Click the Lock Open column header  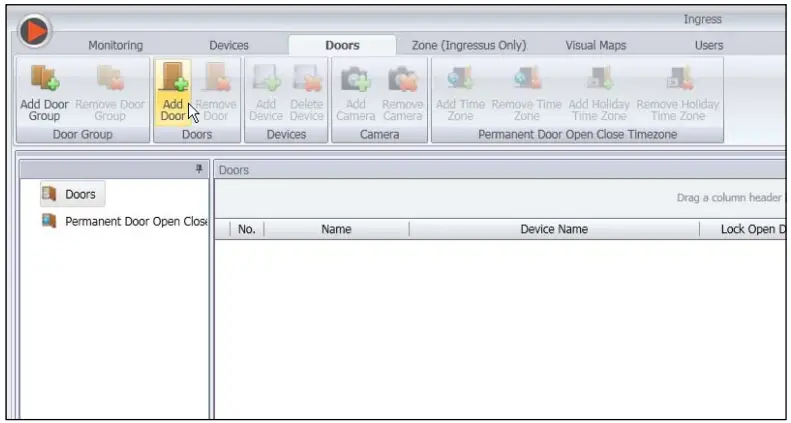745,229
